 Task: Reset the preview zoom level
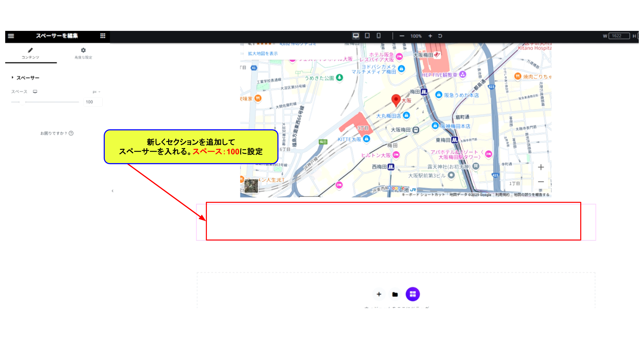[440, 36]
